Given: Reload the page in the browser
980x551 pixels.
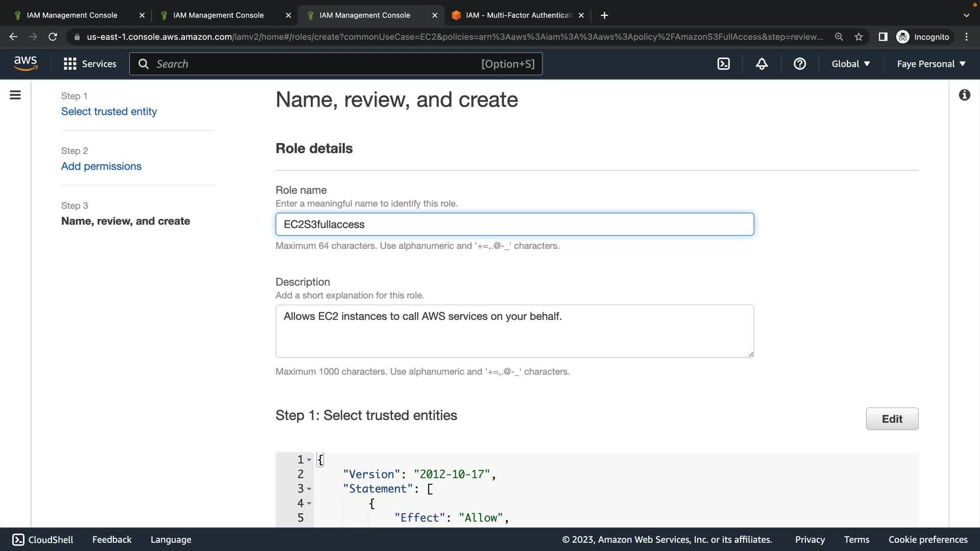Looking at the screenshot, I should 53,37.
